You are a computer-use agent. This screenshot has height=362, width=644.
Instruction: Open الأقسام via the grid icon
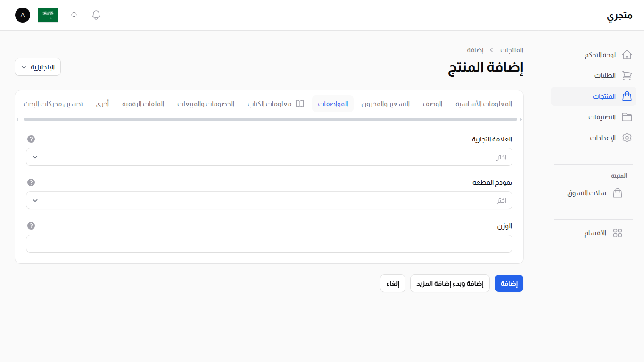coord(618,232)
